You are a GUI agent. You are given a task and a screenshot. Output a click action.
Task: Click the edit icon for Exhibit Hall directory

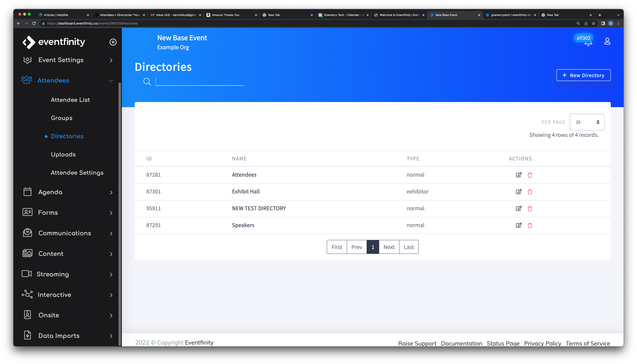519,191
